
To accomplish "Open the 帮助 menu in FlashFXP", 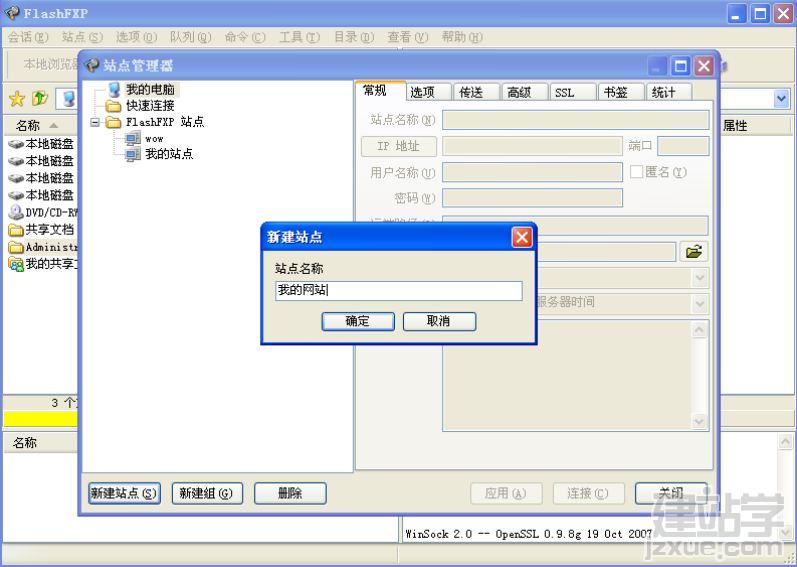I will (x=462, y=37).
